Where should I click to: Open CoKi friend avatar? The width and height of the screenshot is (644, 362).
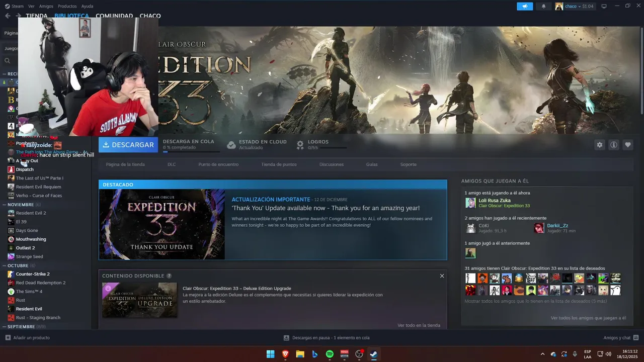coord(470,228)
